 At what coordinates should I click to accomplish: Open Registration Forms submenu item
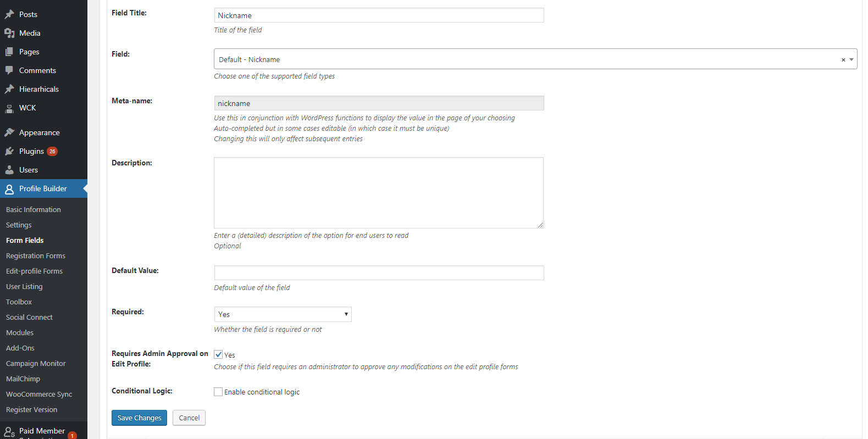tap(36, 255)
